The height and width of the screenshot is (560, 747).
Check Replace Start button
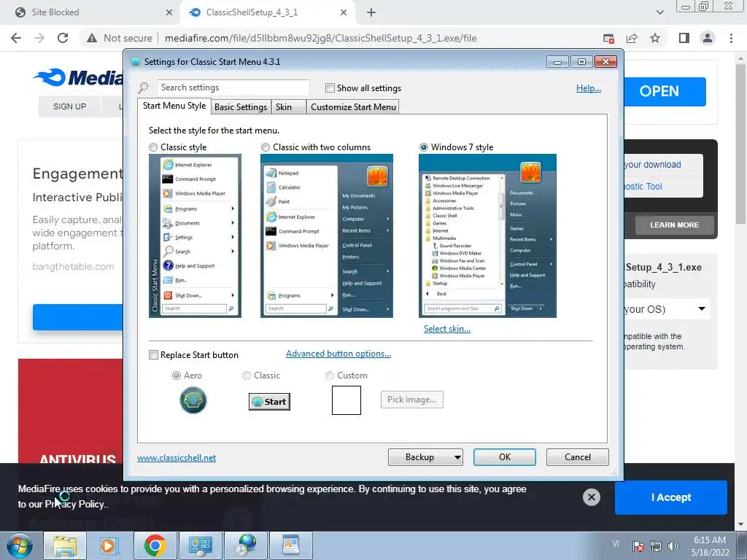point(153,355)
